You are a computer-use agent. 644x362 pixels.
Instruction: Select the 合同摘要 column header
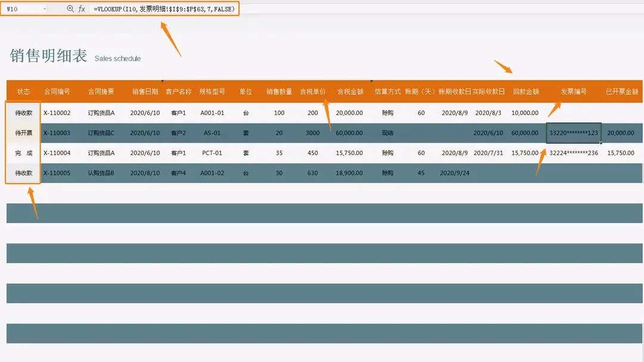tap(101, 92)
